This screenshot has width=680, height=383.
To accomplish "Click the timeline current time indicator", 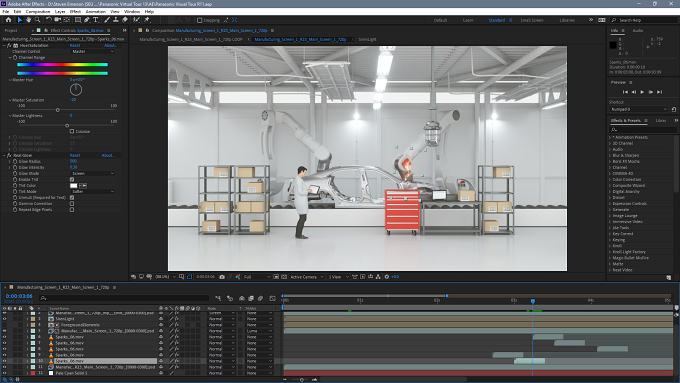I will (533, 301).
